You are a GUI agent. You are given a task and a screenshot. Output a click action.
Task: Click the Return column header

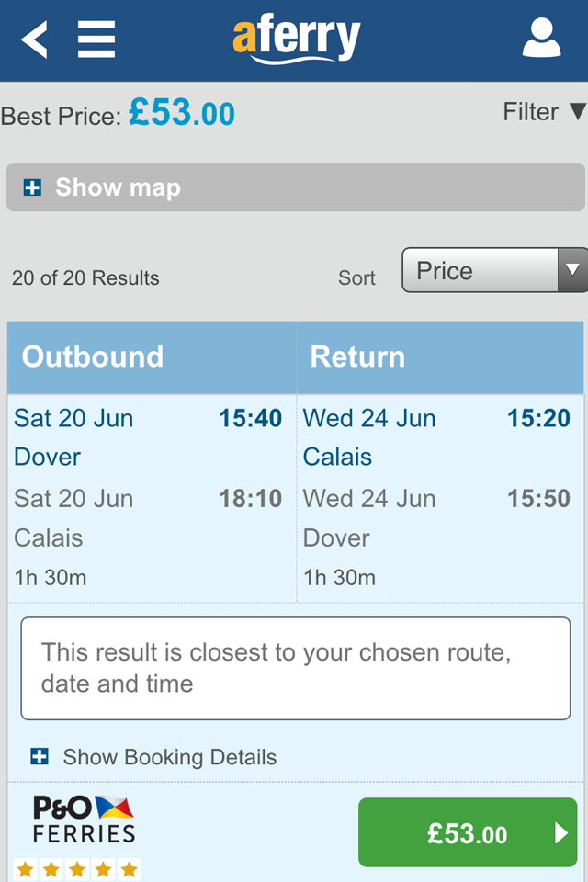pyautogui.click(x=440, y=357)
